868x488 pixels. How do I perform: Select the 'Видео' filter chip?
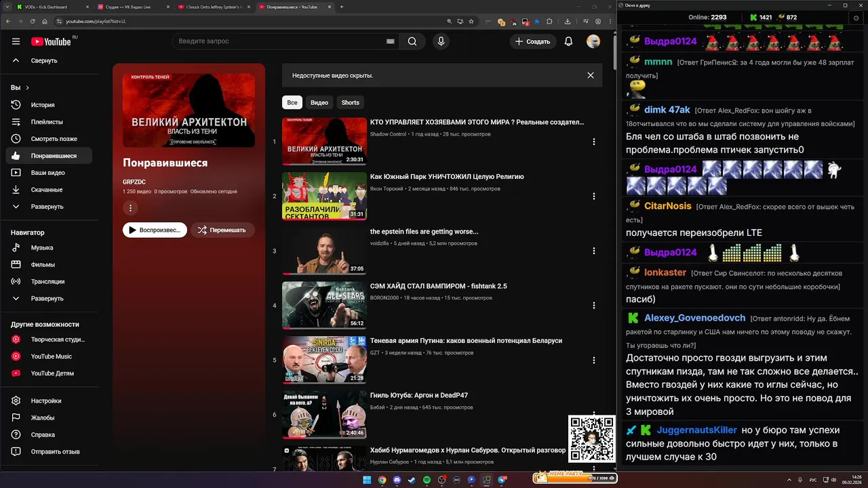click(x=319, y=102)
